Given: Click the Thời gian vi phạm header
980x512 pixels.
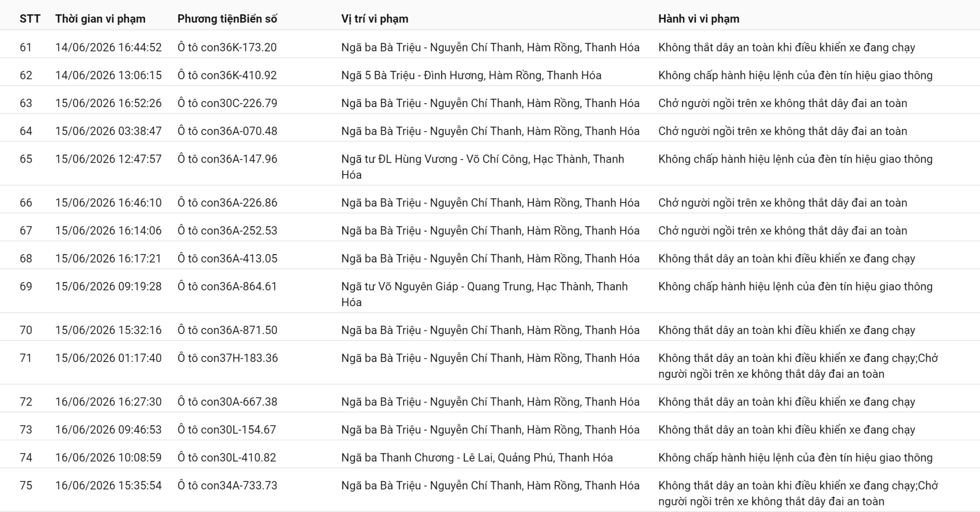Looking at the screenshot, I should click(x=101, y=19).
